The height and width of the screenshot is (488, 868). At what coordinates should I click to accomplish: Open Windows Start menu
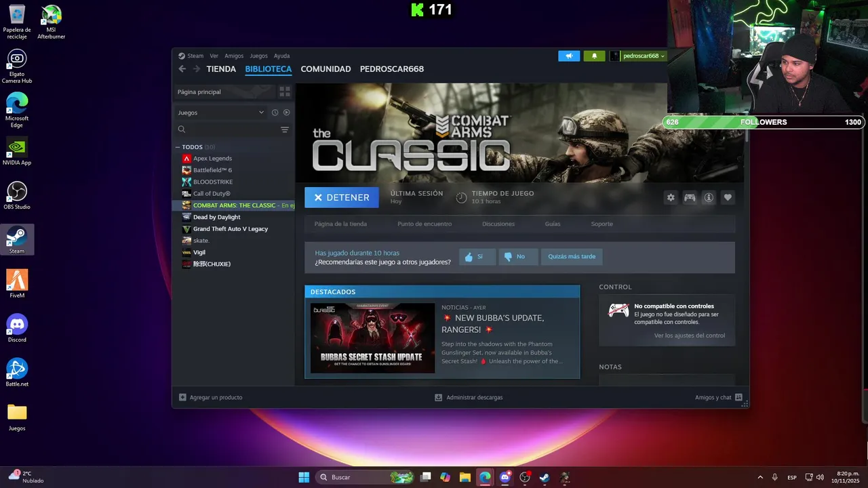[304, 477]
